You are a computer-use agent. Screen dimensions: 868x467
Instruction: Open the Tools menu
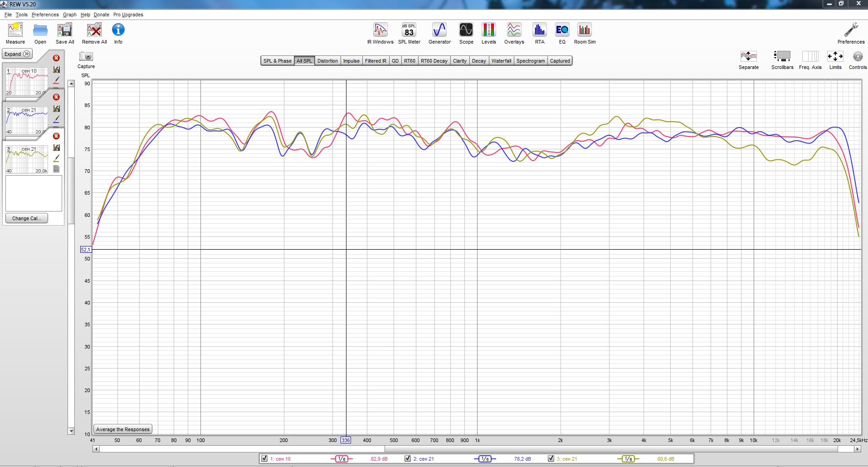click(21, 15)
